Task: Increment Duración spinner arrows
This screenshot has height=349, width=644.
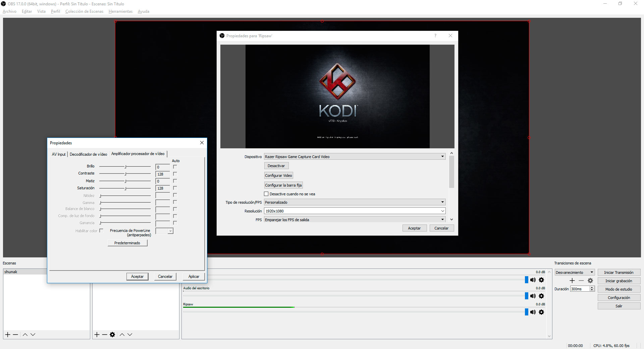Action: point(592,288)
